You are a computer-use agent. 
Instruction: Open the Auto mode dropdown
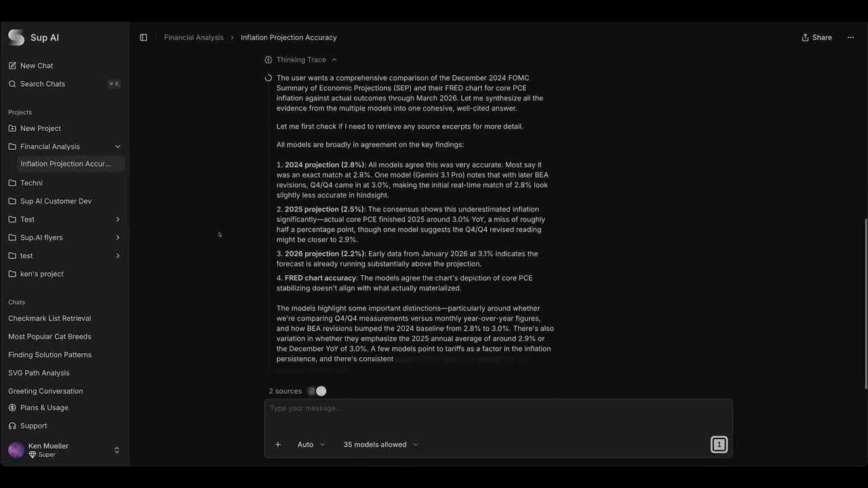[311, 445]
